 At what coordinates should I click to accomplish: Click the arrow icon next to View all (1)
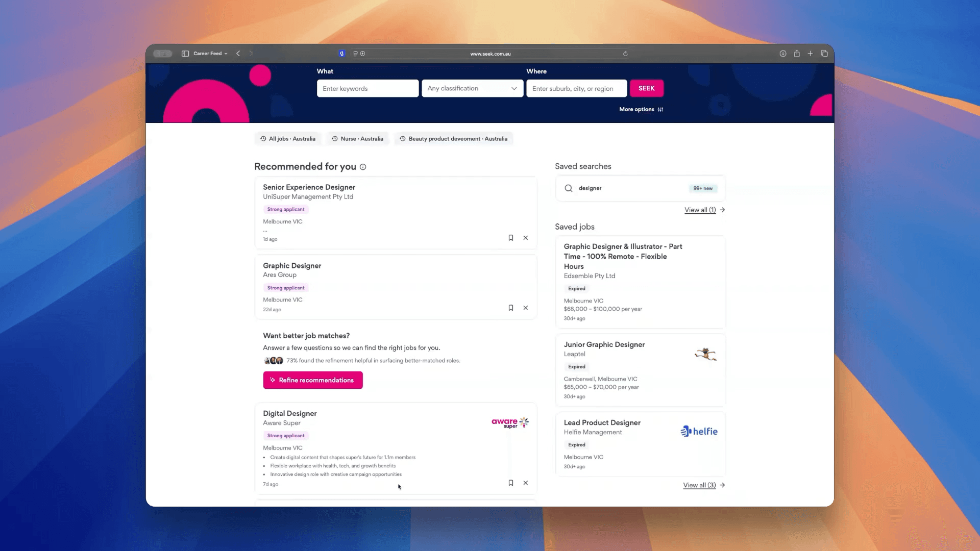tap(722, 210)
